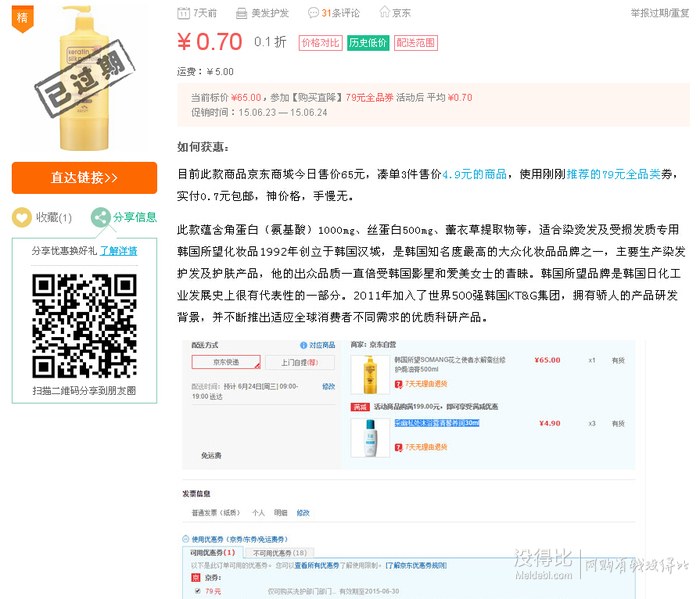Click the heart favorite icon beside 收藏

pos(21,217)
